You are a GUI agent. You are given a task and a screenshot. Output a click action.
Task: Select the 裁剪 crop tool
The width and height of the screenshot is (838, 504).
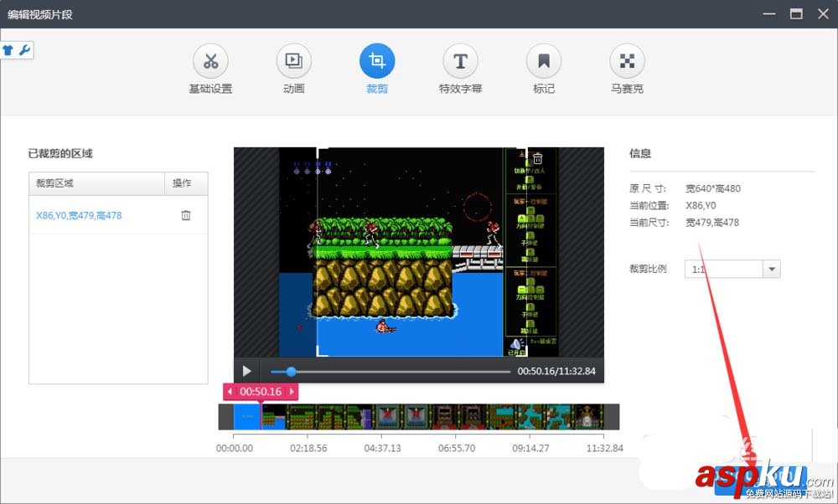pos(376,59)
